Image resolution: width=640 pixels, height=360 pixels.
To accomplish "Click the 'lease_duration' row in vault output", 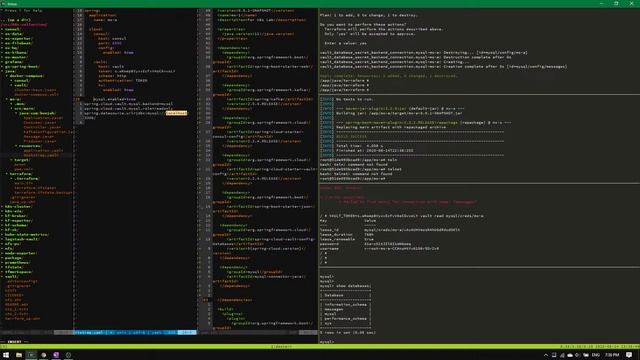I will (x=347, y=235).
